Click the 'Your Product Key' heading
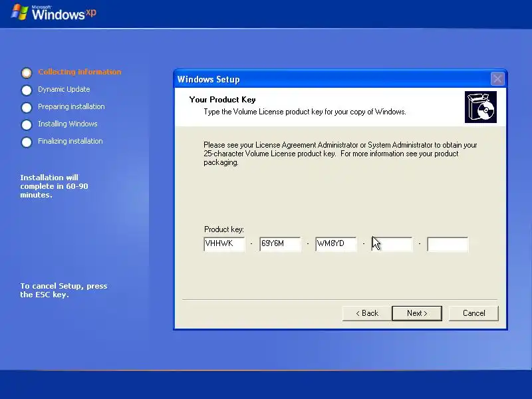532x399 pixels. point(222,100)
